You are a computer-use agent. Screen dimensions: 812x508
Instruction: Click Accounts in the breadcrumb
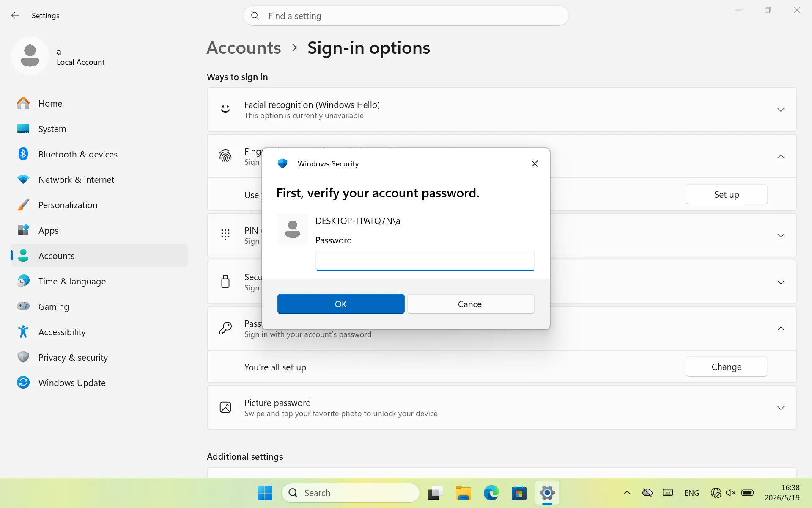pos(244,48)
